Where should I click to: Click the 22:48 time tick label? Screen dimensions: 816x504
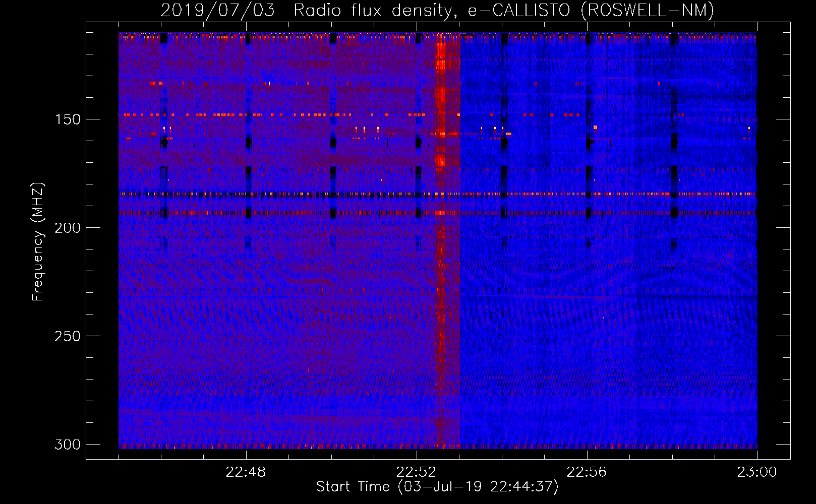coord(246,472)
